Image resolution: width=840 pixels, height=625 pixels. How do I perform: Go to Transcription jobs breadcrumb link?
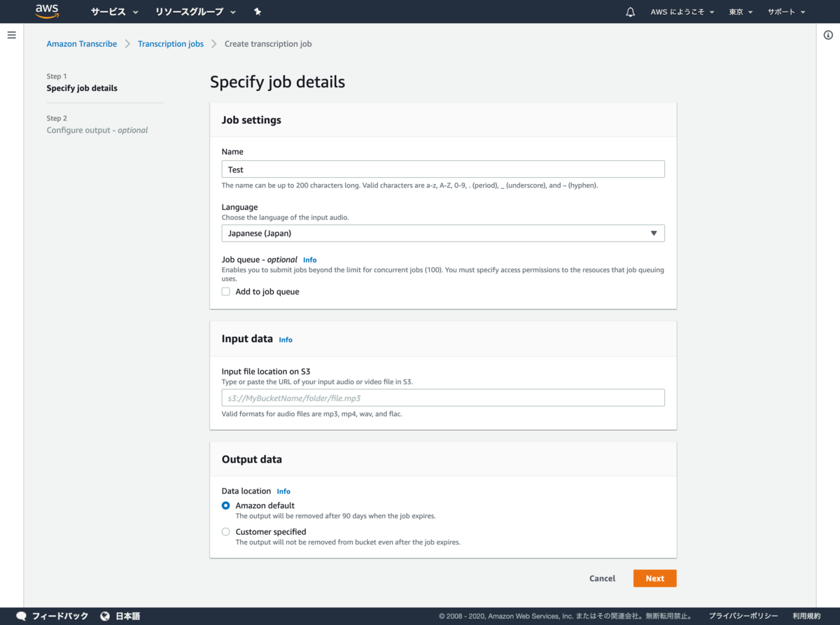[171, 43]
